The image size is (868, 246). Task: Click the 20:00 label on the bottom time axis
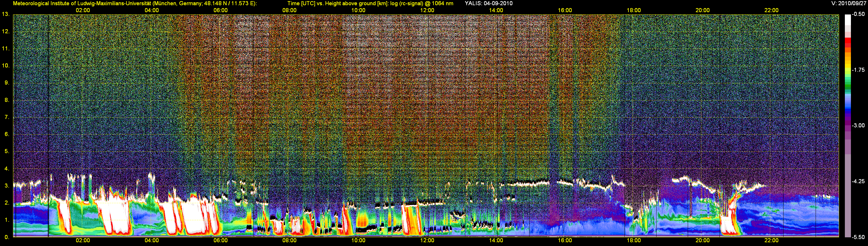703,241
